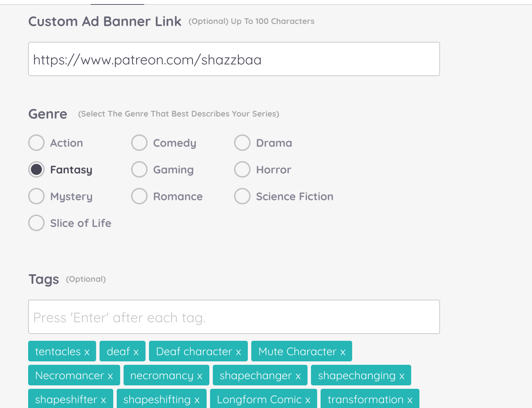Remove the Deaf character tag
The width and height of the screenshot is (532, 408).
[x=238, y=352]
